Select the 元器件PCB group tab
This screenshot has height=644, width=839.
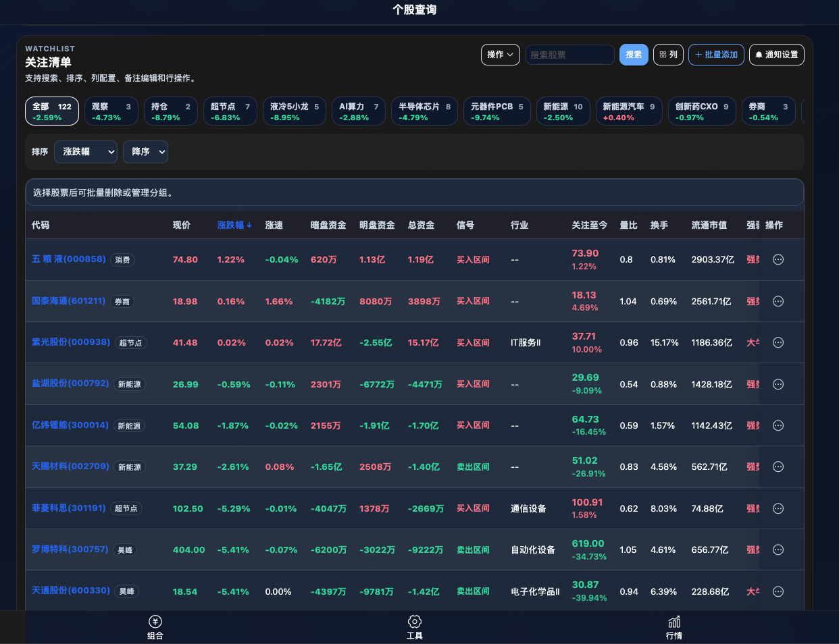click(x=497, y=111)
